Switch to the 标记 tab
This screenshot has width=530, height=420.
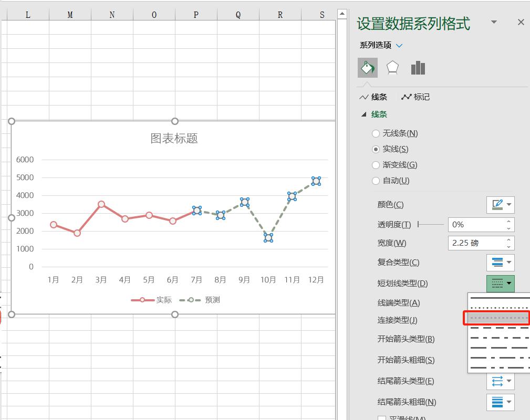tap(415, 97)
